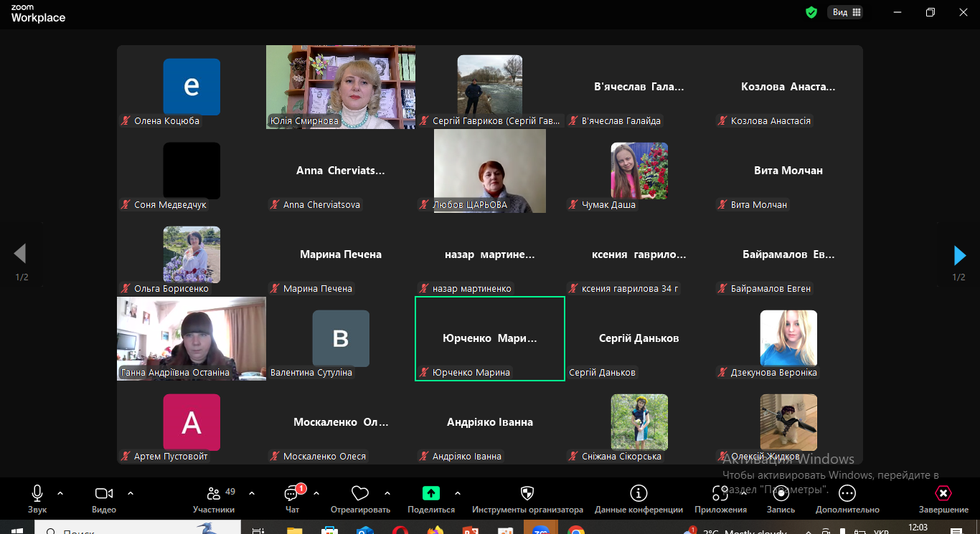This screenshot has width=980, height=534.
Task: Expand audio options arrow beside Звук
Action: (60, 493)
